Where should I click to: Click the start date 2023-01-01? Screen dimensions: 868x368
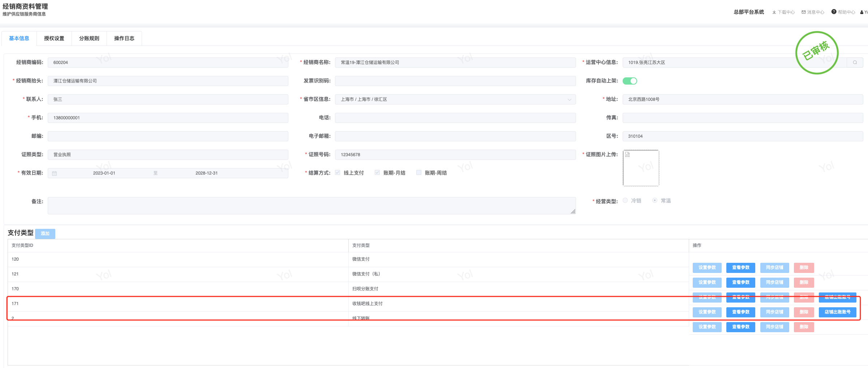(104, 173)
